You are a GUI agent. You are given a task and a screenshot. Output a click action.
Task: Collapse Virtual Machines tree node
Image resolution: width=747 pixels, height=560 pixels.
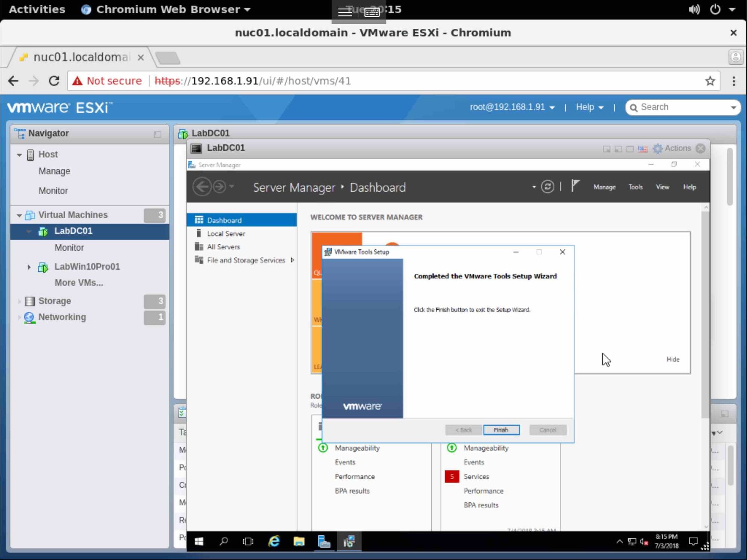19,215
